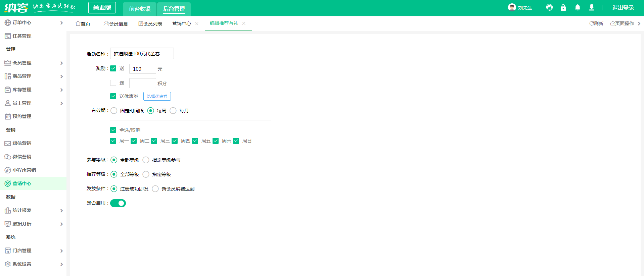Image resolution: width=644 pixels, height=276 pixels.
Task: Expand the 统计报表 sidebar menu
Action: 33,210
